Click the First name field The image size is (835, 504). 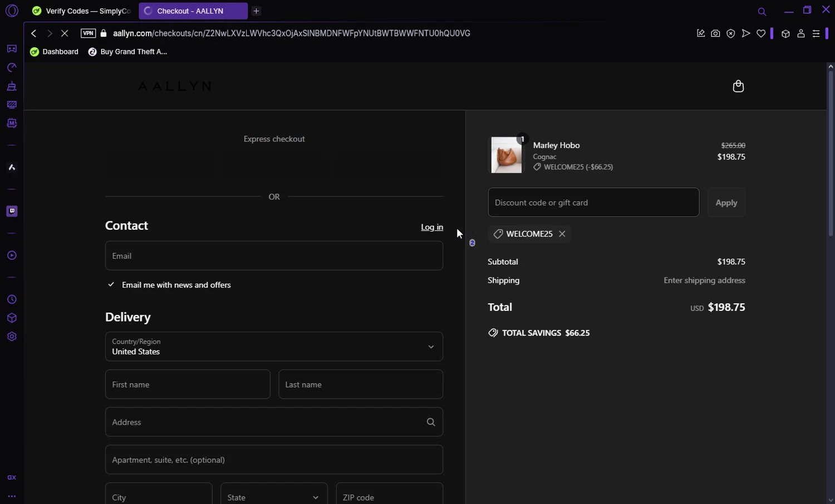point(188,384)
